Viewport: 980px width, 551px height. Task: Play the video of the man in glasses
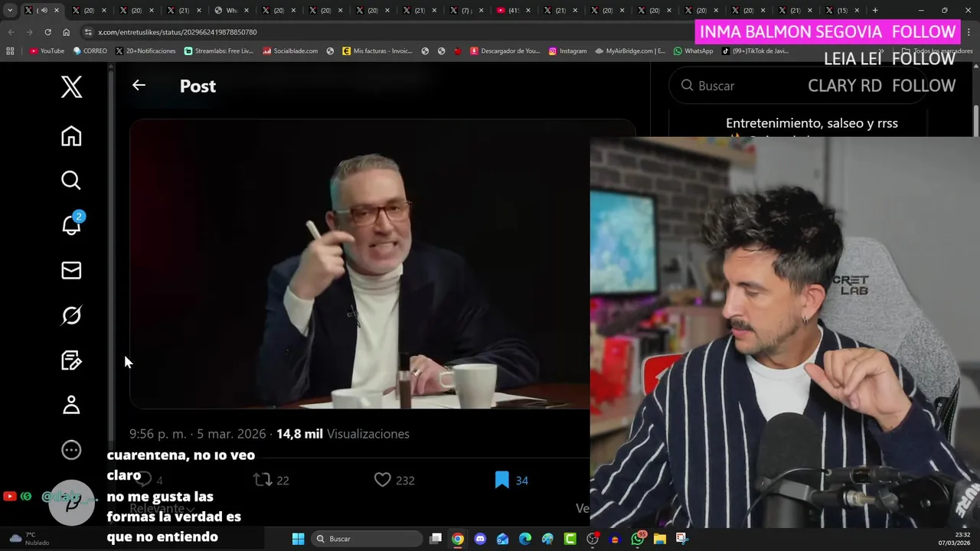coord(360,264)
